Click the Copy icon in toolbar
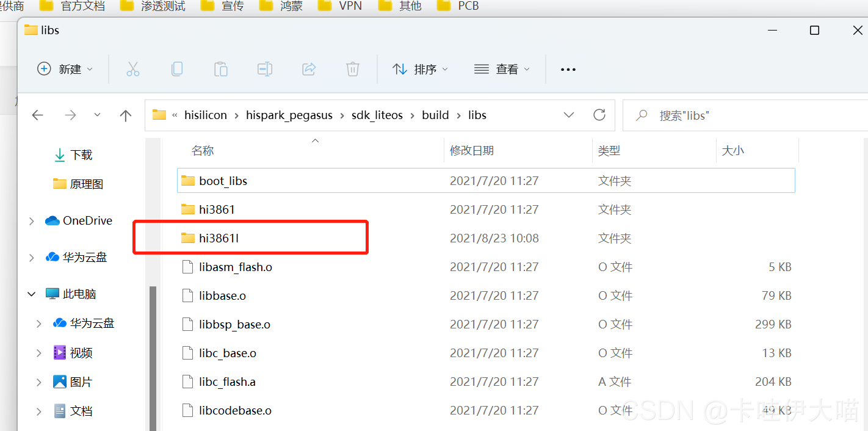This screenshot has height=431, width=868. click(x=177, y=69)
